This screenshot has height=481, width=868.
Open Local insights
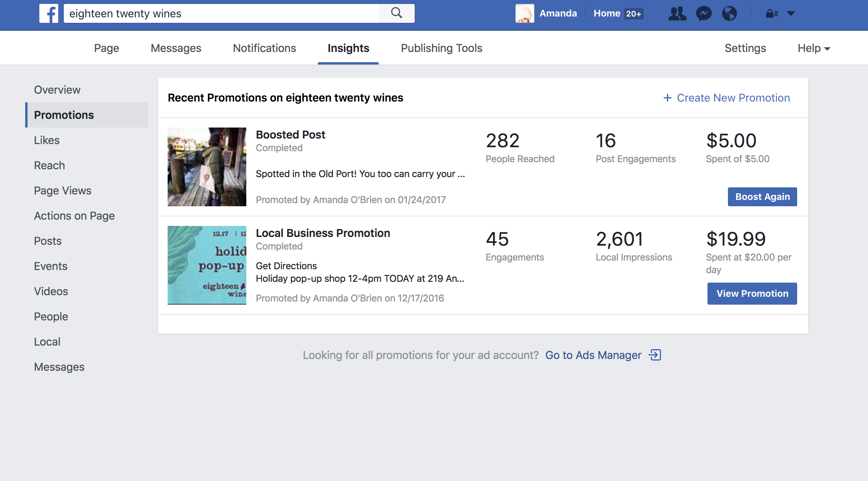point(47,342)
